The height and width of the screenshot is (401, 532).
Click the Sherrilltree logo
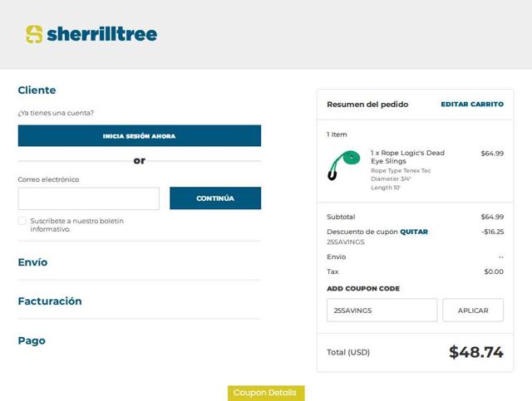(x=91, y=34)
